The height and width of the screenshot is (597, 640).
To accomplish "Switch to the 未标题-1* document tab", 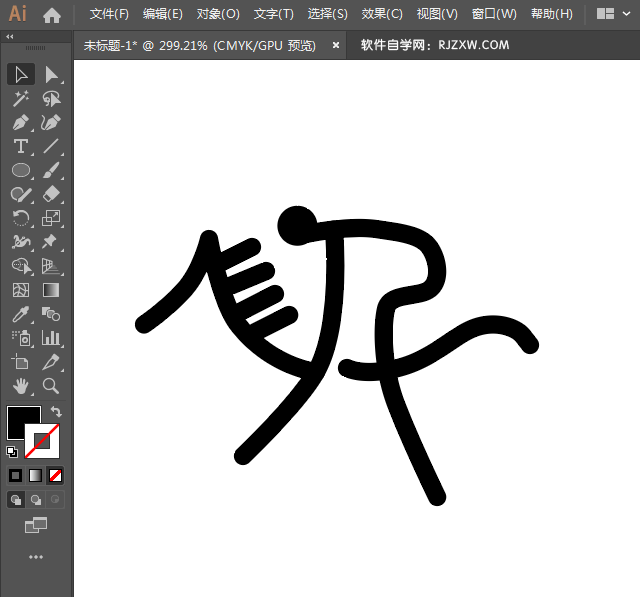I will click(200, 45).
